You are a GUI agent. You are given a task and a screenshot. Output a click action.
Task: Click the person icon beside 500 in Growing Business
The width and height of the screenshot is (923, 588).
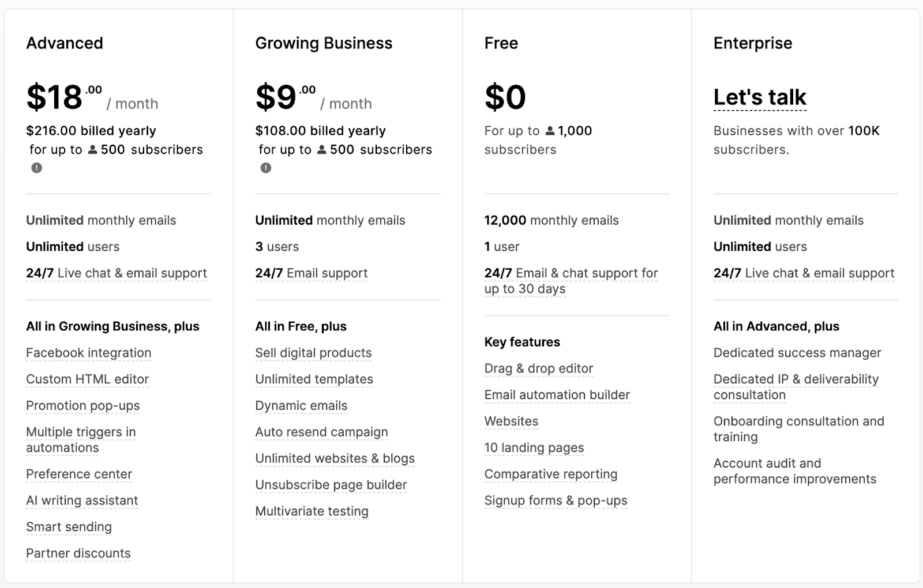[322, 150]
